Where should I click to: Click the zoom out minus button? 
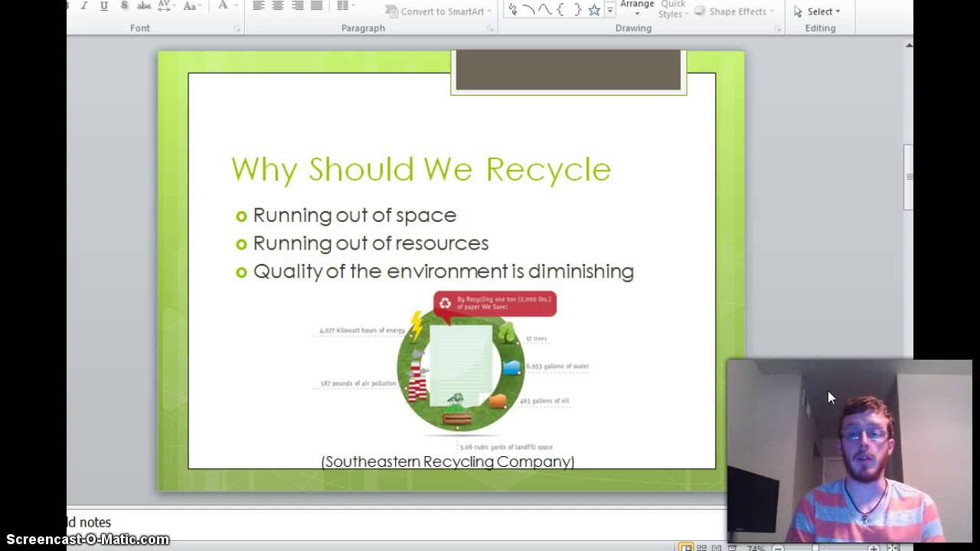pyautogui.click(x=777, y=548)
